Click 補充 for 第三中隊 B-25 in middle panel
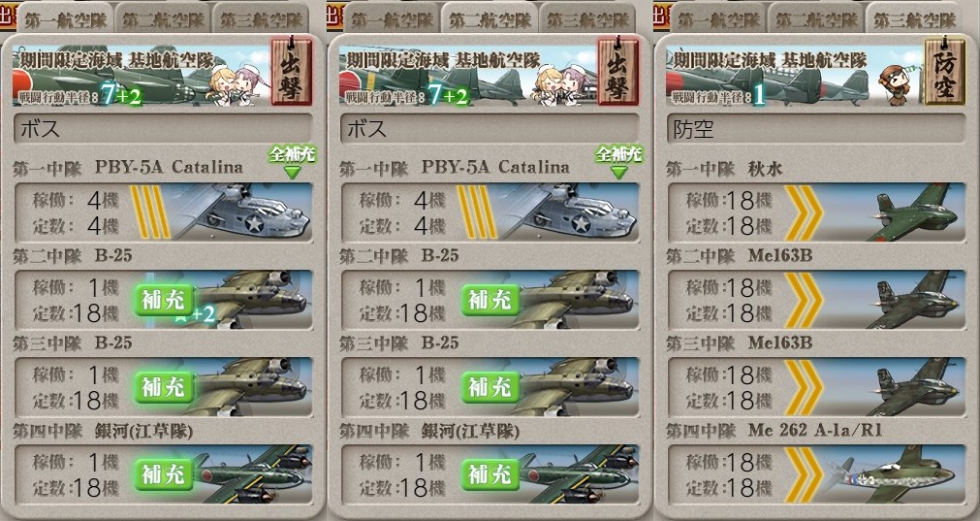 click(x=491, y=388)
